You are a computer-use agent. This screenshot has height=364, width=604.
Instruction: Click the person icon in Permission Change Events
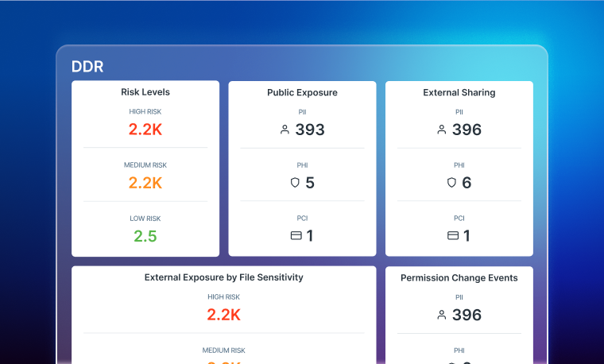[442, 315]
